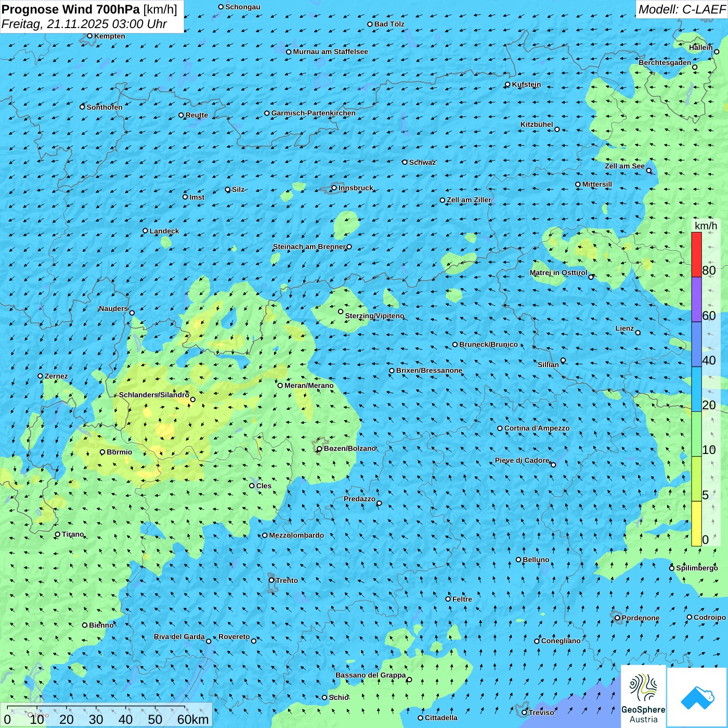The height and width of the screenshot is (728, 728).
Task: Click the Garmisch-Partenkirchen location dot
Action: 267,113
